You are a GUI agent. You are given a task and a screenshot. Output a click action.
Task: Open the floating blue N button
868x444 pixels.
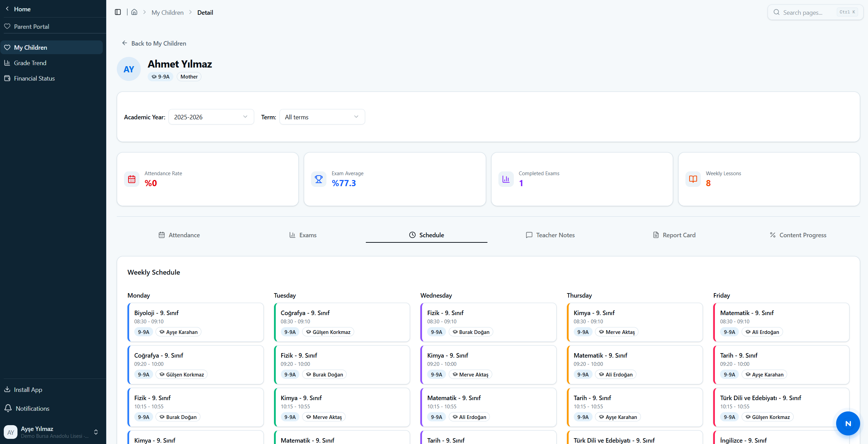click(x=848, y=423)
